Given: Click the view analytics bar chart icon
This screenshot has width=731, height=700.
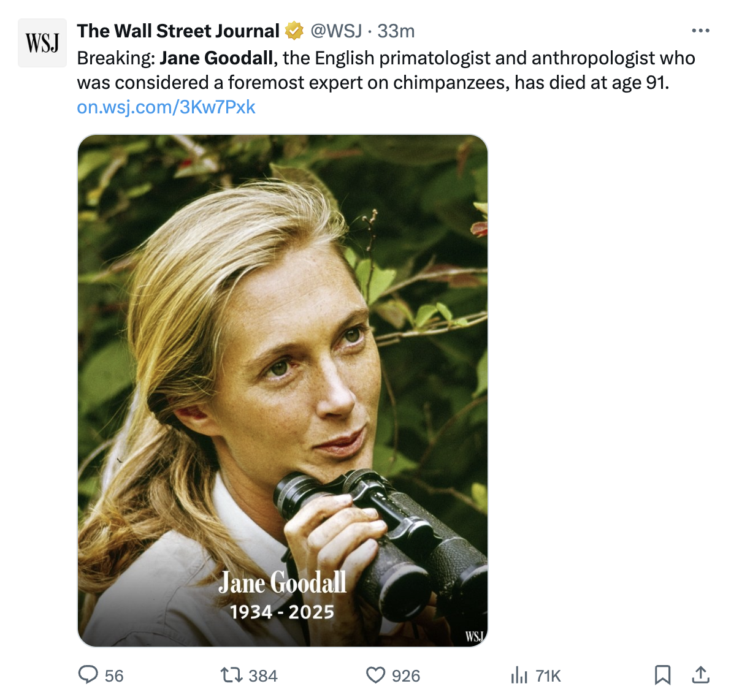Looking at the screenshot, I should coord(519,675).
